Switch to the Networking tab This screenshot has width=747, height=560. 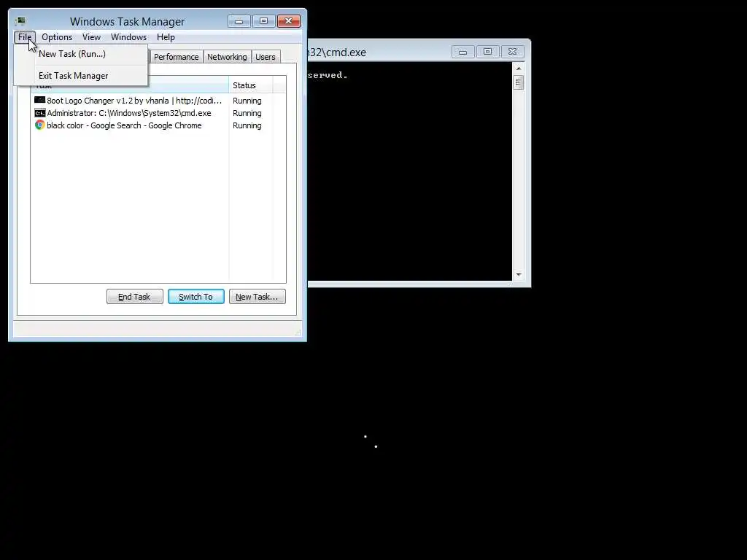[x=228, y=57]
